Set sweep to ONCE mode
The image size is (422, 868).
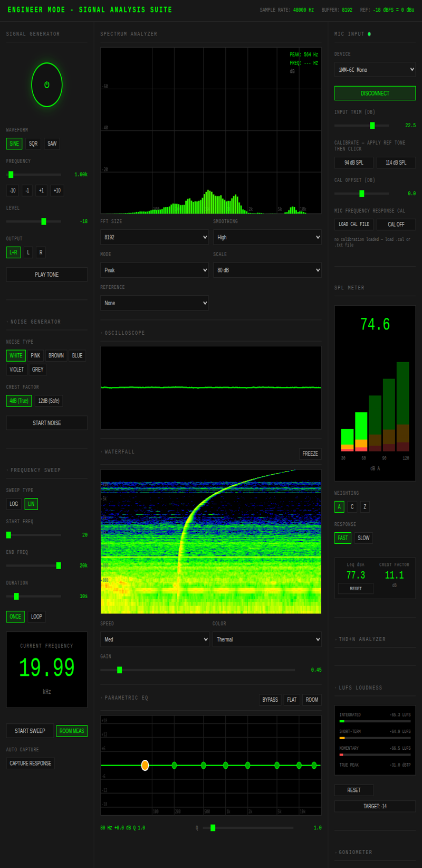coord(15,617)
